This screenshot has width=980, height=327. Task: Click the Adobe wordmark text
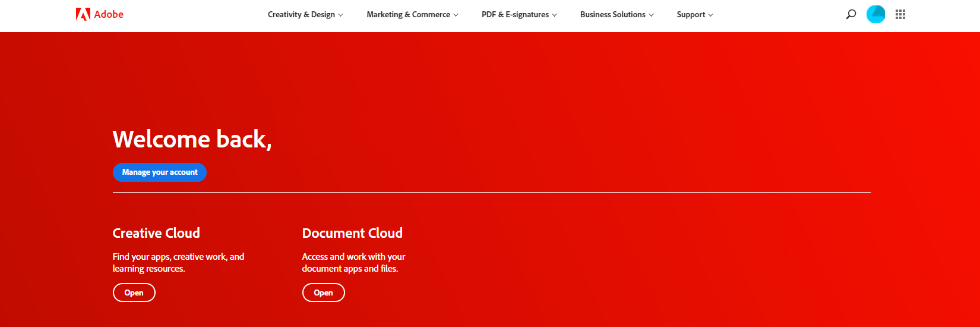109,14
